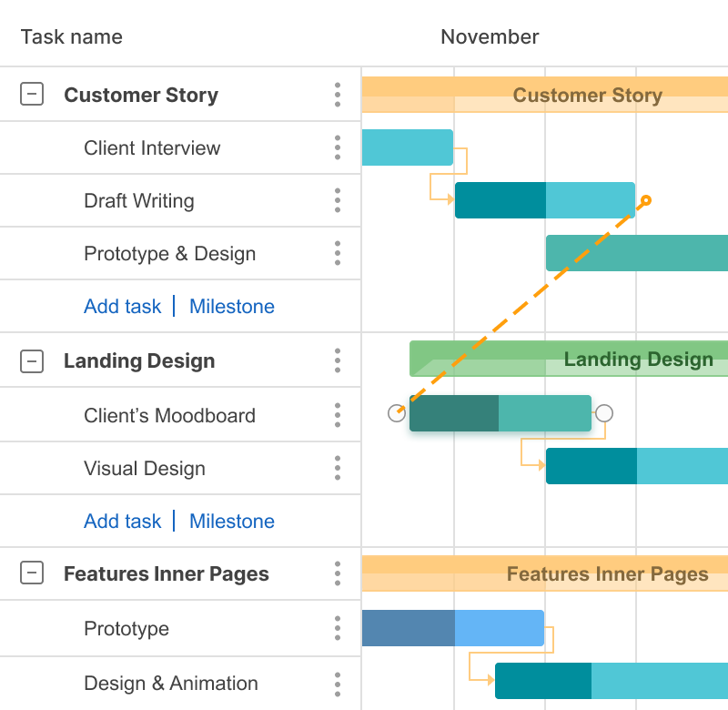
Task: Open the three-dot menu for Visual Design
Action: point(338,468)
